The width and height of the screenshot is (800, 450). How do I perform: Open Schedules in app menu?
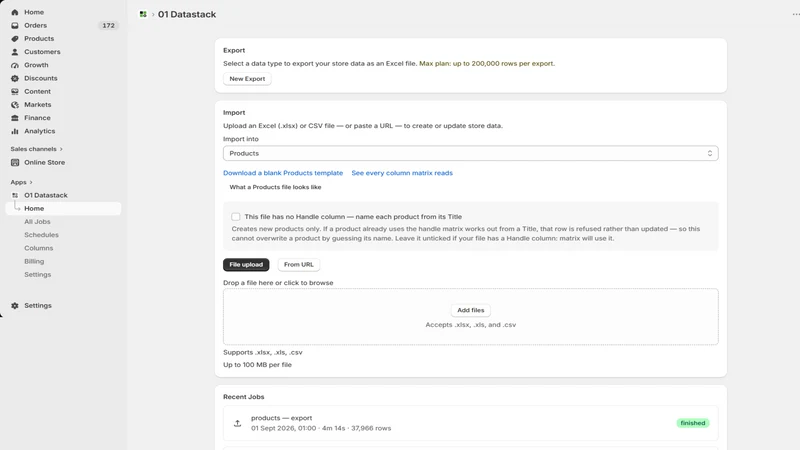point(41,235)
